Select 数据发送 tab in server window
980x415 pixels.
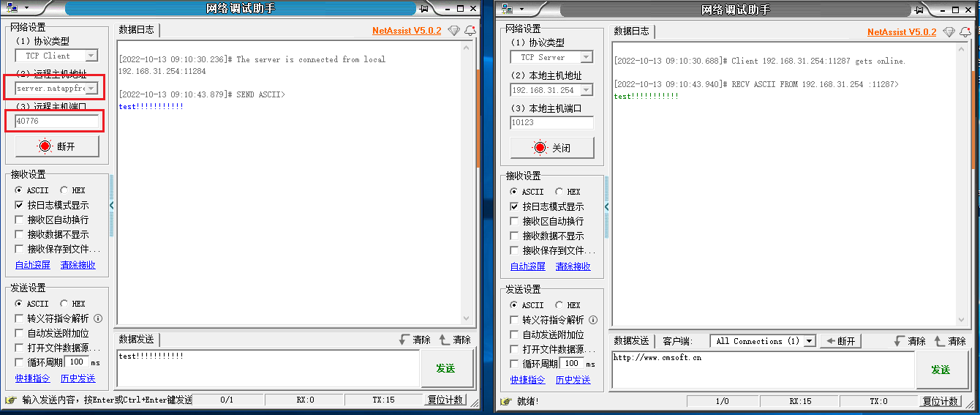point(632,341)
